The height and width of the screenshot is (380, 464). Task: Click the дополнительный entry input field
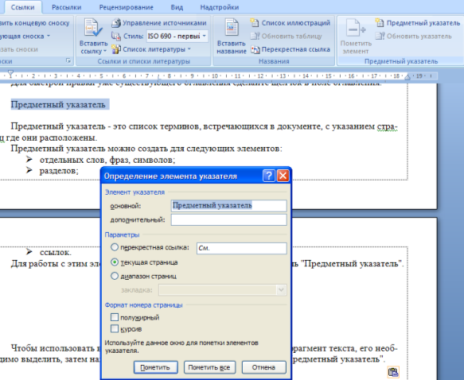pyautogui.click(x=229, y=220)
